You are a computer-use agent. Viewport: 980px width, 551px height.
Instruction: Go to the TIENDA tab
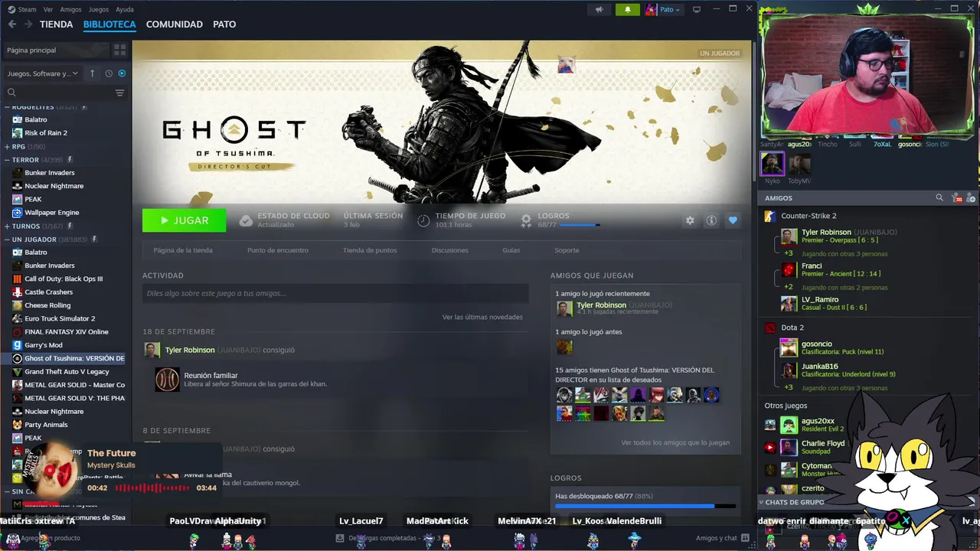tap(57, 24)
